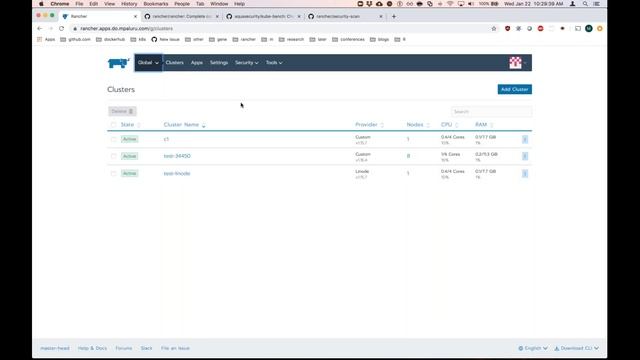The image size is (640, 360).
Task: Open the Help & Docs footer link
Action: click(x=92, y=348)
